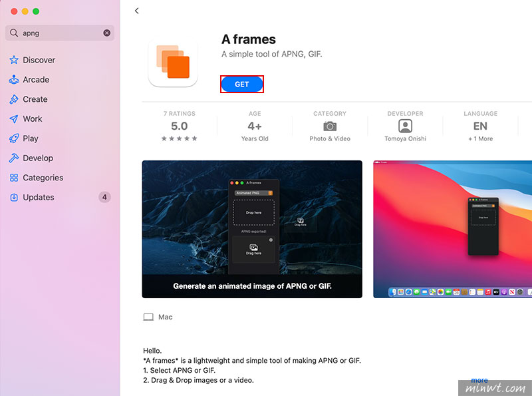532x396 pixels.
Task: Open Updates in the sidebar
Action: pyautogui.click(x=39, y=197)
